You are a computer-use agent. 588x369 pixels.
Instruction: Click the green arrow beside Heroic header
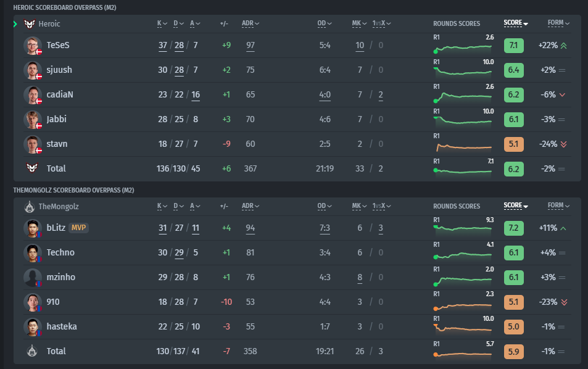pos(15,24)
